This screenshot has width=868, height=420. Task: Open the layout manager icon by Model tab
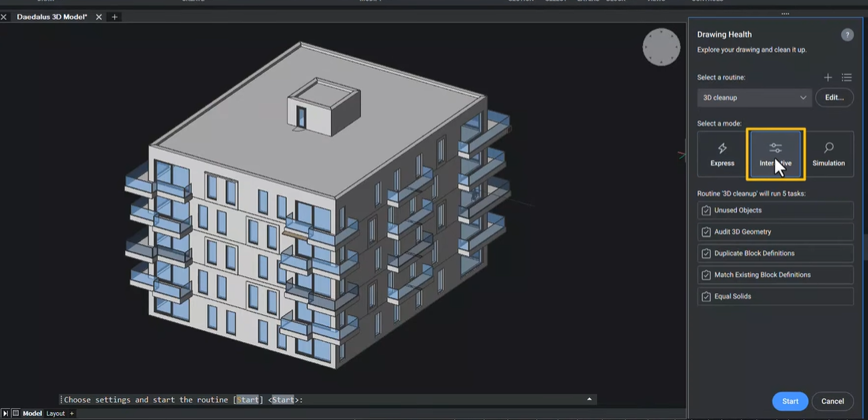point(16,414)
